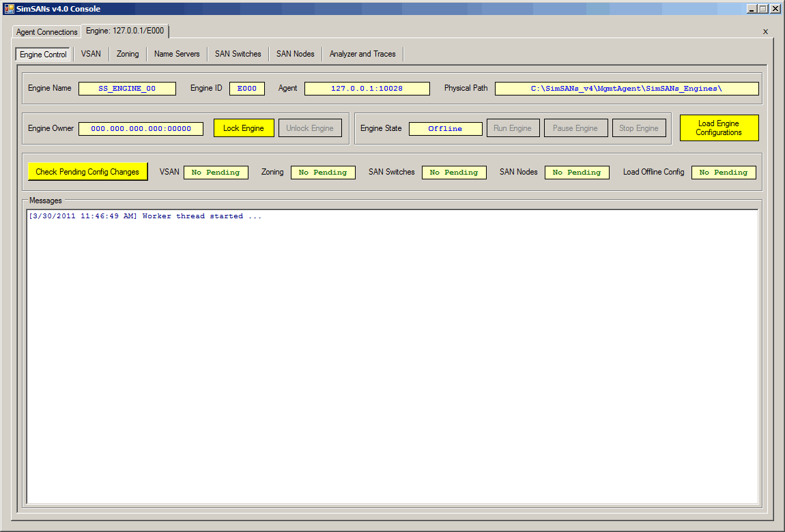Switch to the Agent Connections tab

click(x=46, y=32)
